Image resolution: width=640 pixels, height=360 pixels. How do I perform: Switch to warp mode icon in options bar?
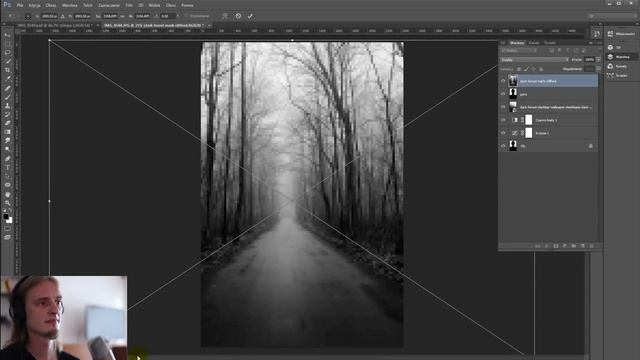click(224, 16)
